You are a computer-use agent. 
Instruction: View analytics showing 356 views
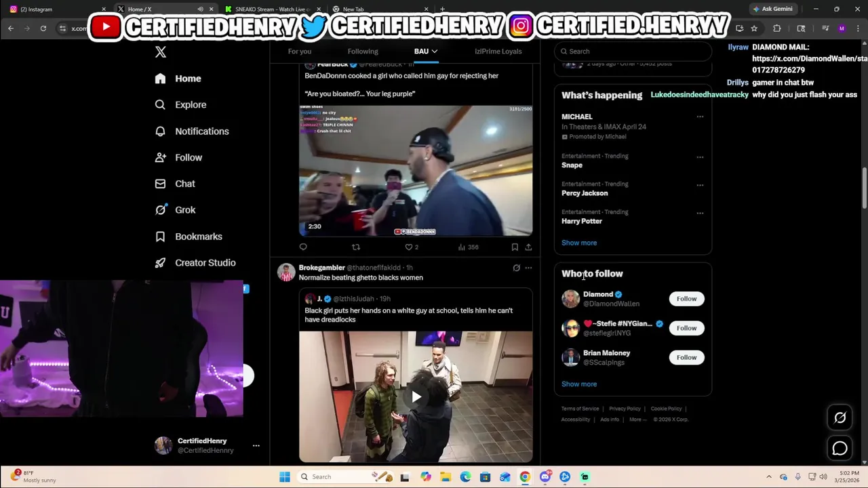click(468, 247)
